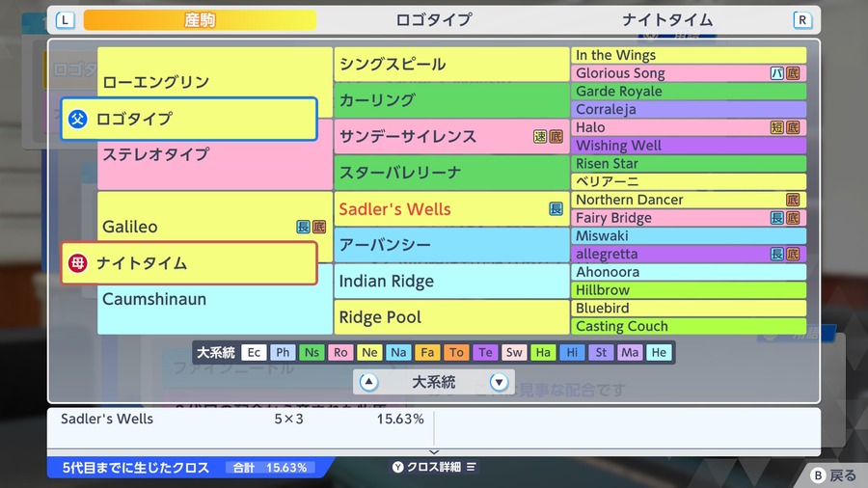Click the パ power icon on Glorious Song
This screenshot has width=868, height=488.
tap(777, 73)
